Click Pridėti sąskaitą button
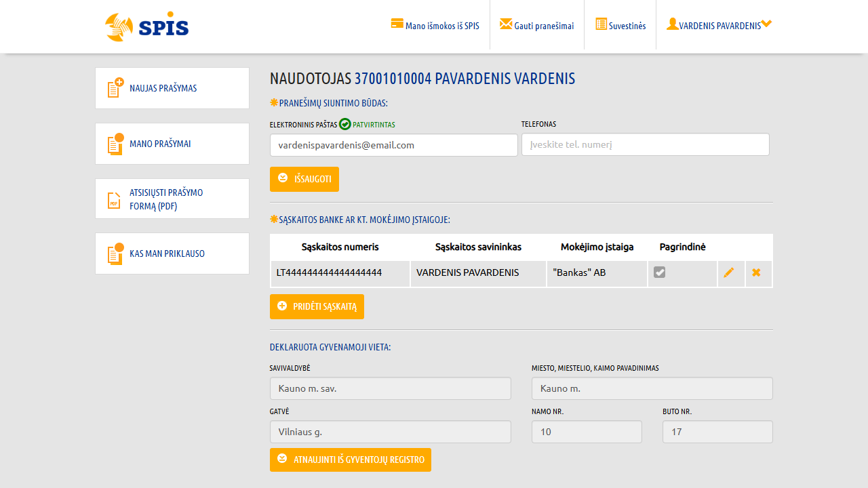This screenshot has height=488, width=868. click(x=317, y=306)
